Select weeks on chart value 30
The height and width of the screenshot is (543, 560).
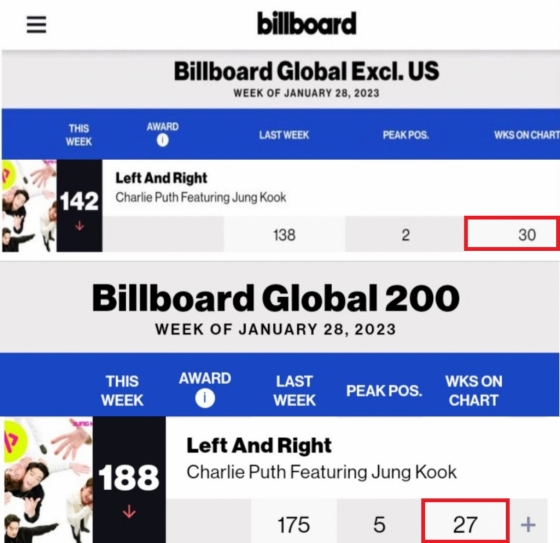click(512, 234)
